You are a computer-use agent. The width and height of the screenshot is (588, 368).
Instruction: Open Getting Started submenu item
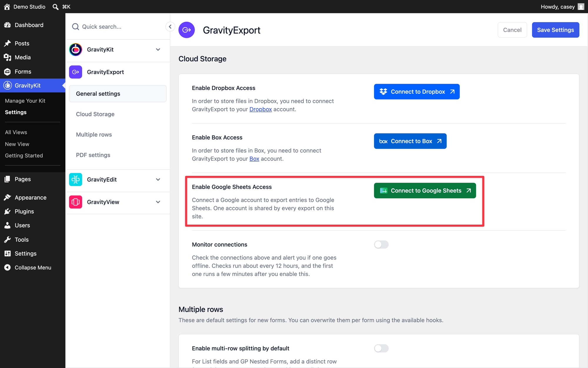pyautogui.click(x=24, y=155)
